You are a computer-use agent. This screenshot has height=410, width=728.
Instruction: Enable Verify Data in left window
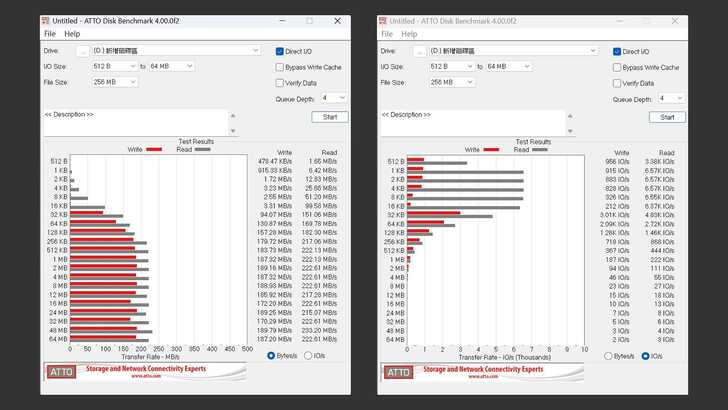(280, 83)
